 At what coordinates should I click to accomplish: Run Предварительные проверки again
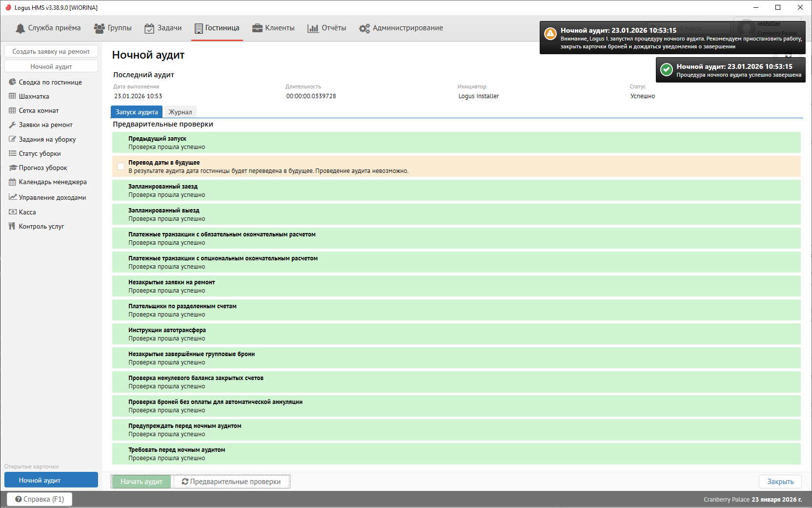point(232,482)
